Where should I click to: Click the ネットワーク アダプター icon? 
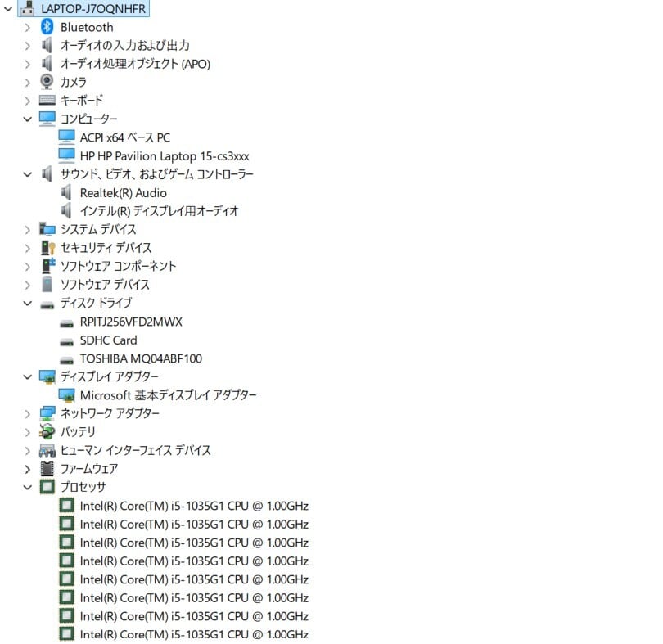[x=47, y=413]
